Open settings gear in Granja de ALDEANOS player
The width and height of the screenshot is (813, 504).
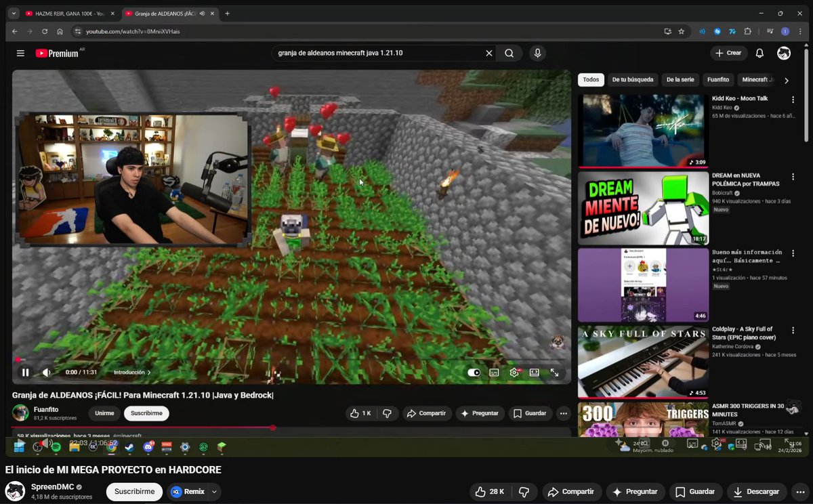click(x=514, y=372)
